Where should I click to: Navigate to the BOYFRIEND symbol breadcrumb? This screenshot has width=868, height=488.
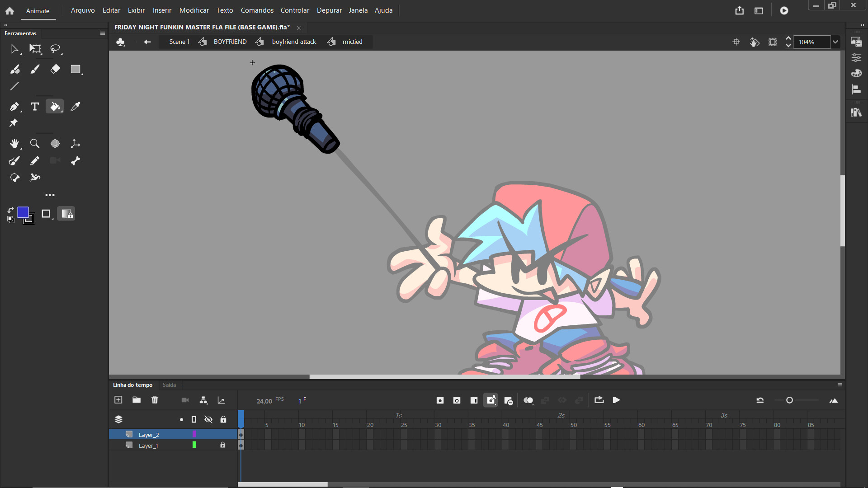pos(230,41)
